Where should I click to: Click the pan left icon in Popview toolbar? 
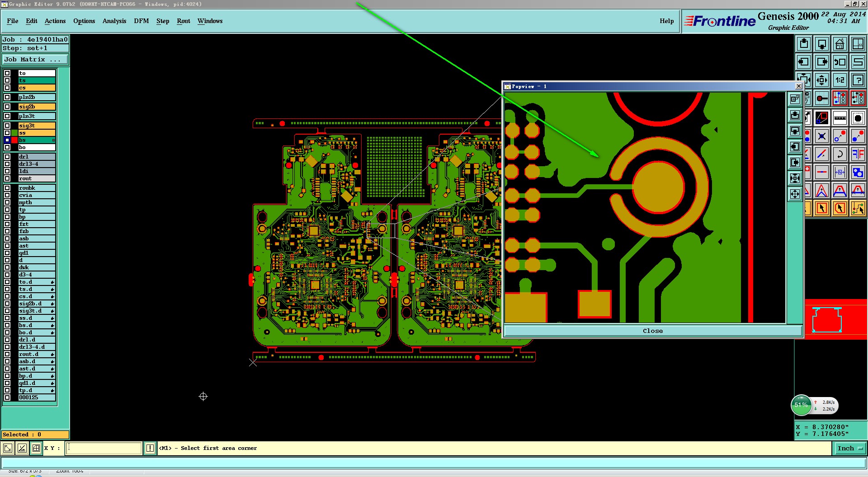[795, 147]
